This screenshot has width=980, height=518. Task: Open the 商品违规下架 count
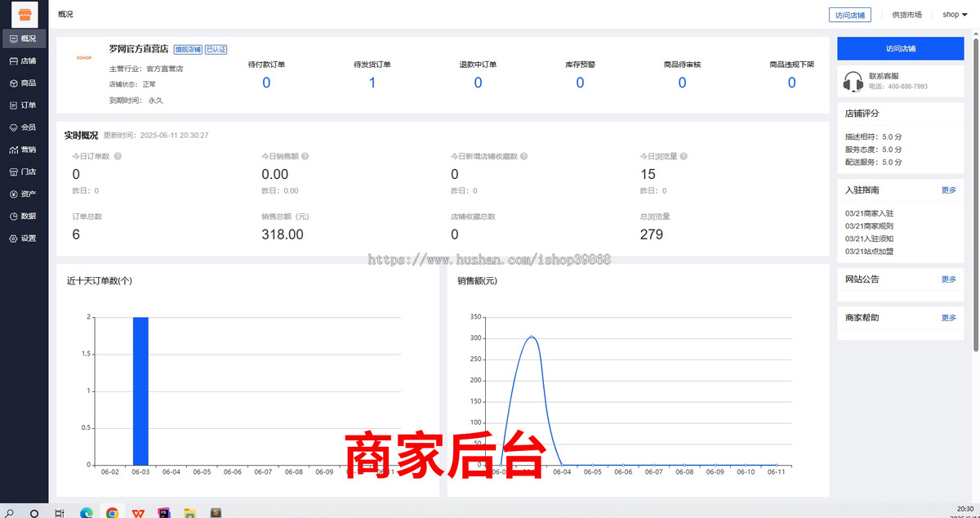(791, 83)
